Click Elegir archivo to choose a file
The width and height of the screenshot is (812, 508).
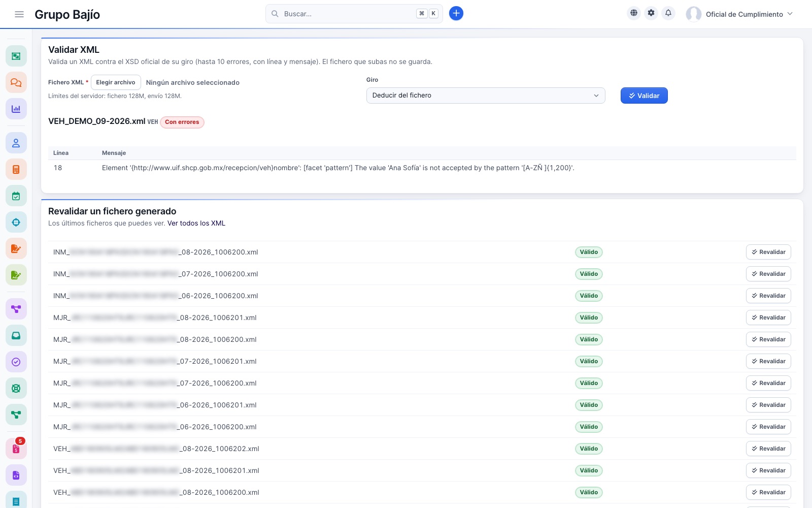coord(116,82)
